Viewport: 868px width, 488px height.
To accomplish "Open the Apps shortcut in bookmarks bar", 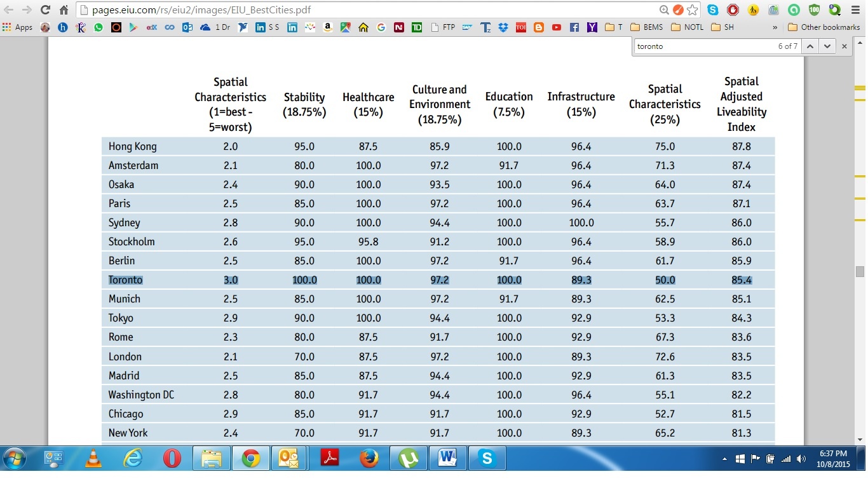I will (18, 27).
